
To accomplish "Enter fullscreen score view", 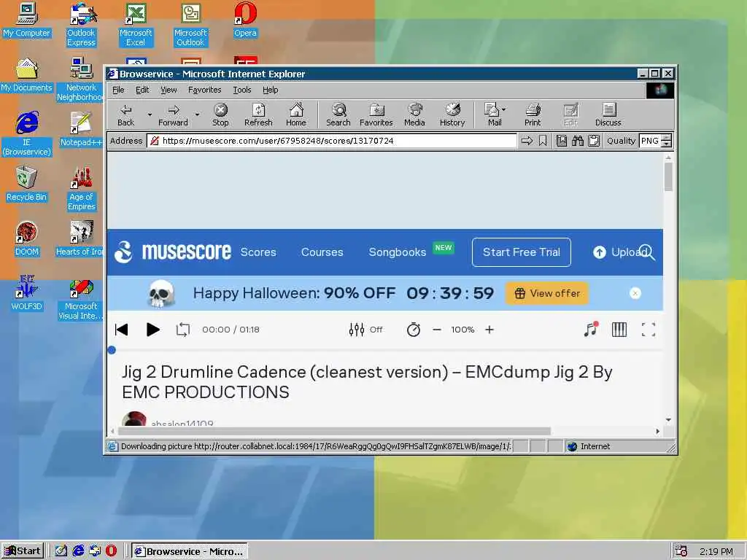I will (649, 330).
